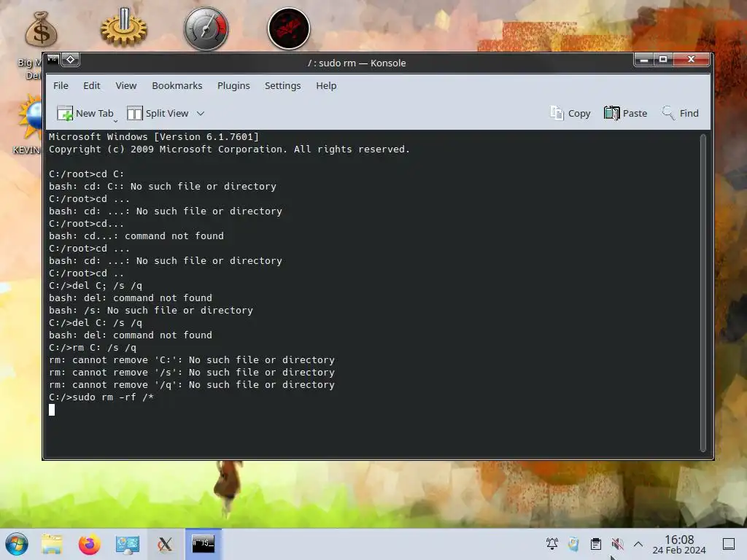The image size is (747, 560).
Task: Click the 'C:/>del C; /s /q' line
Action: (x=96, y=286)
